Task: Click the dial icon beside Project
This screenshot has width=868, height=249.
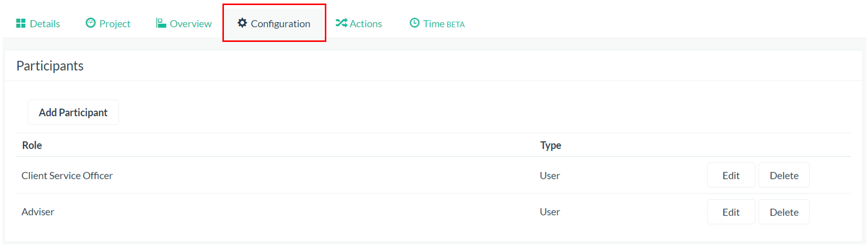Action: pos(91,23)
